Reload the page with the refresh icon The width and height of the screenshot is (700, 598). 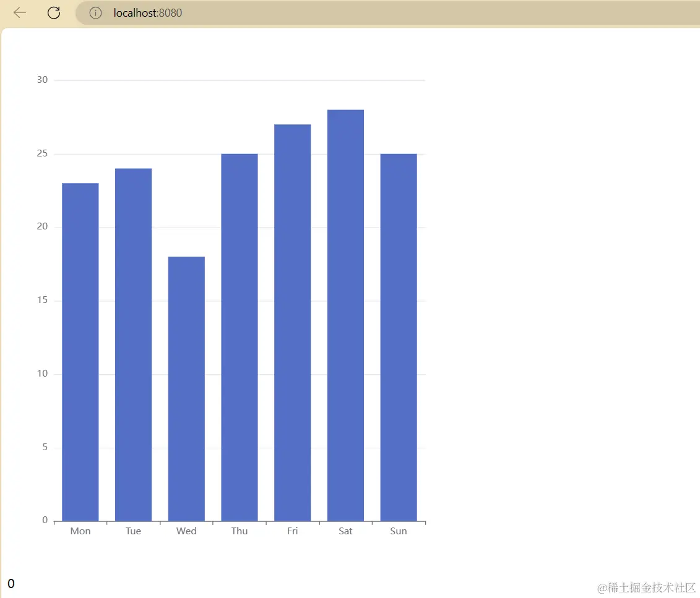click(54, 12)
